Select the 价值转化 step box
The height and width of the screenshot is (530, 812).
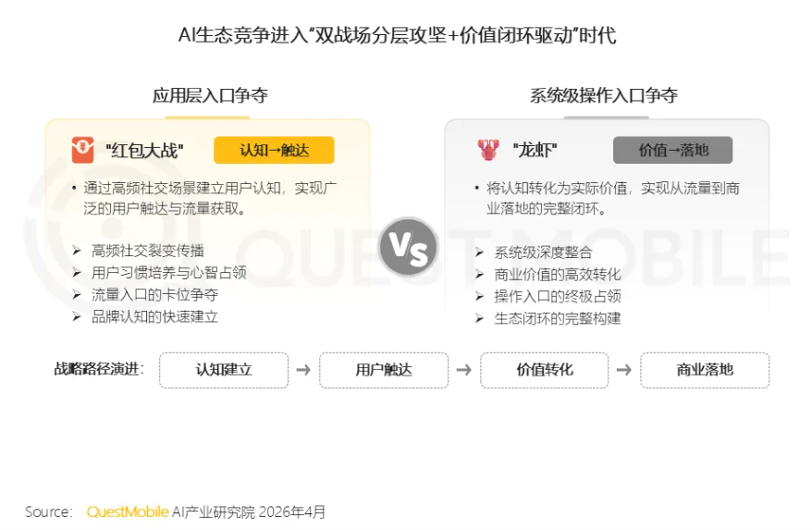(x=545, y=370)
